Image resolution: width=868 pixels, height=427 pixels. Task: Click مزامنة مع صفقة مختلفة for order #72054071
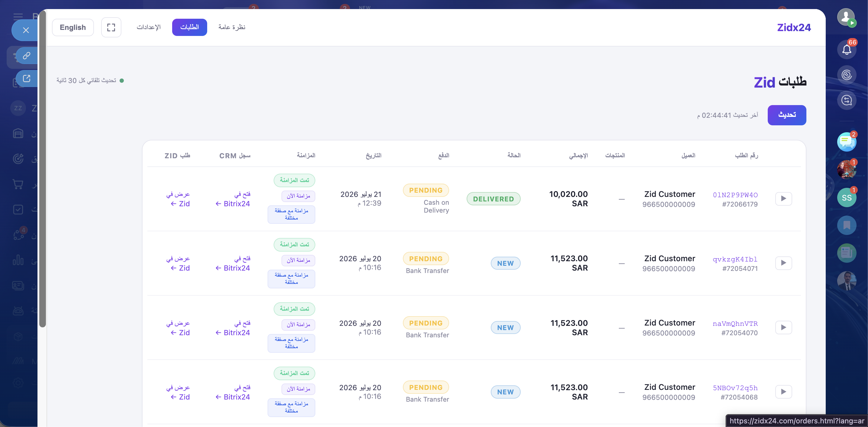(x=291, y=279)
